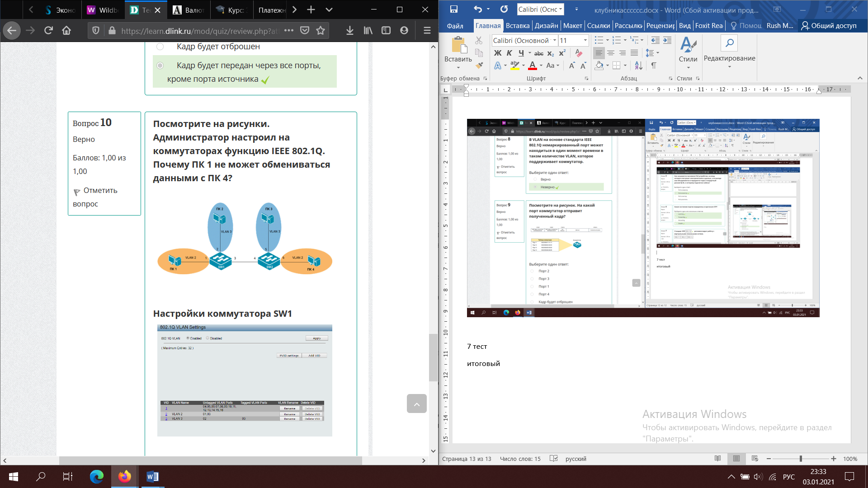Click the РУС language indicator
The height and width of the screenshot is (488, 868).
[x=789, y=477]
